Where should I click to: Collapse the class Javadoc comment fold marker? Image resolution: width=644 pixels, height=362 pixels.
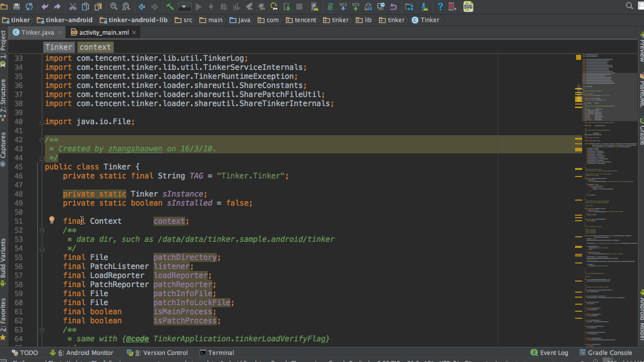42,140
